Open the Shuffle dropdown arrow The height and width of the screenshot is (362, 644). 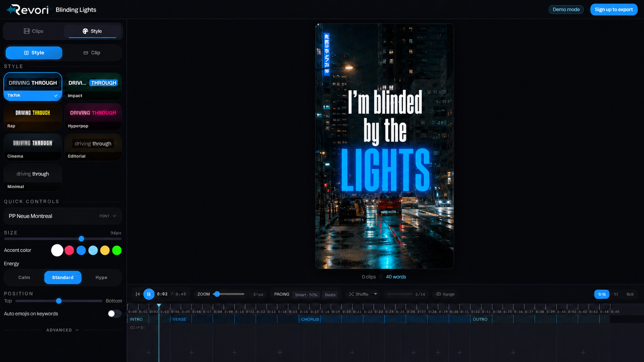point(376,294)
